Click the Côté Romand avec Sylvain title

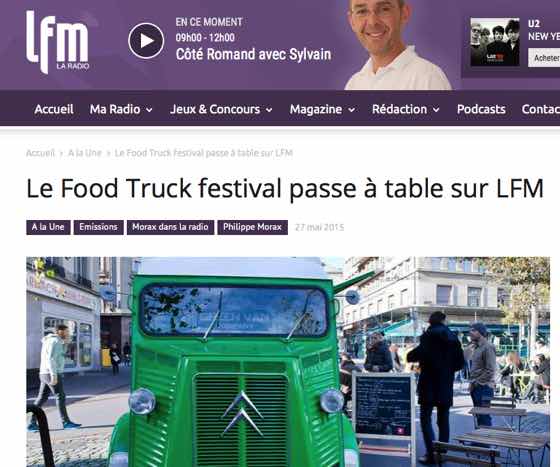click(253, 55)
